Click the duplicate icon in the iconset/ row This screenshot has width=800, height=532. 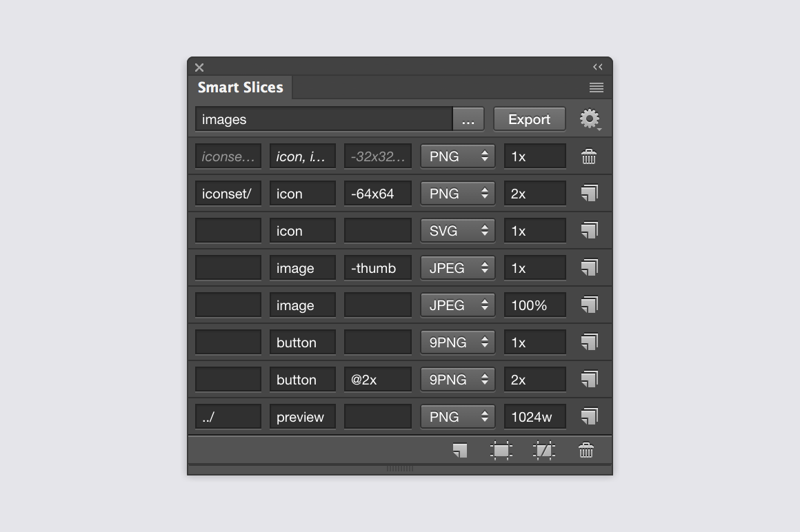[x=588, y=194]
